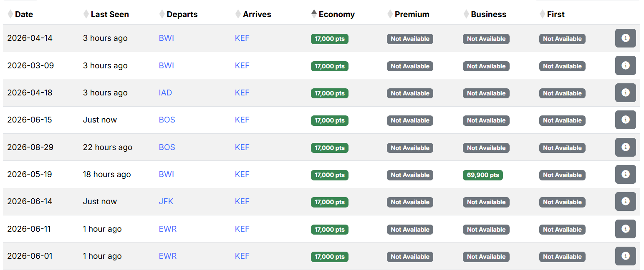Open details for the 2026-08-29 BOS flight
The width and height of the screenshot is (644, 270).
(625, 147)
